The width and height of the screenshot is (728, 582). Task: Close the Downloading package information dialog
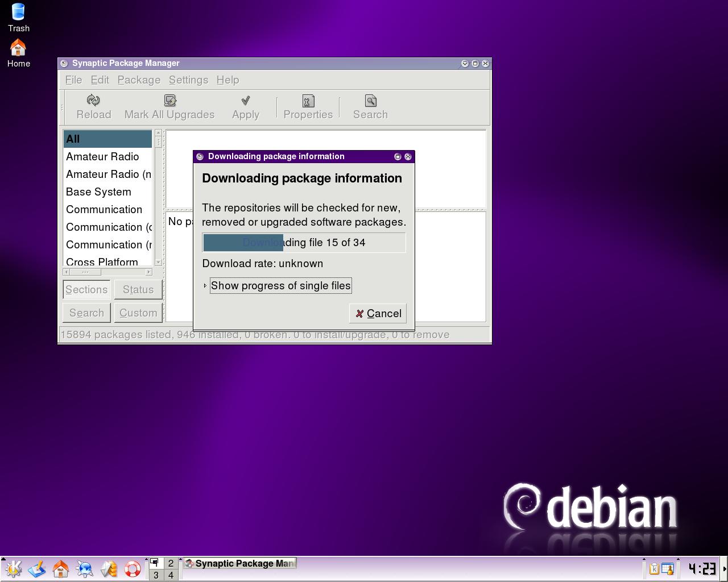pyautogui.click(x=408, y=157)
